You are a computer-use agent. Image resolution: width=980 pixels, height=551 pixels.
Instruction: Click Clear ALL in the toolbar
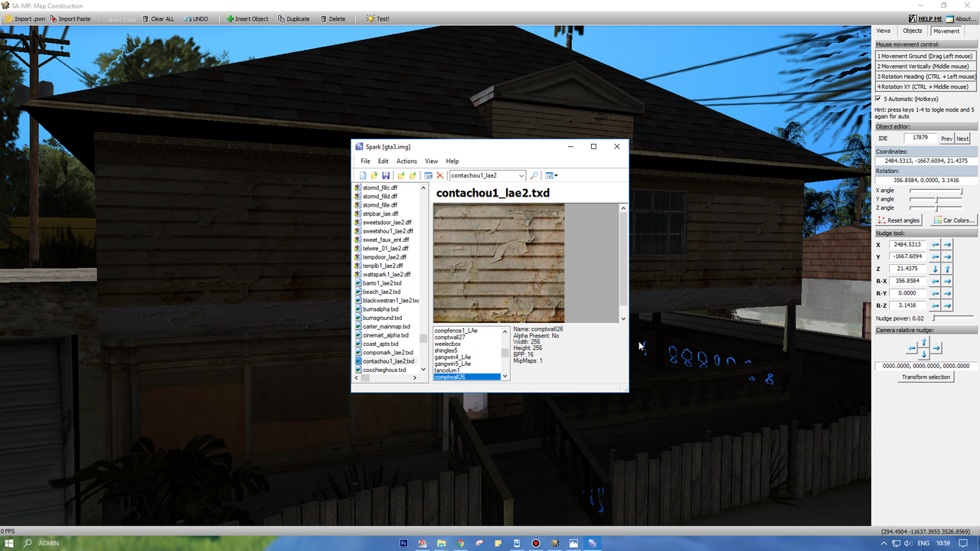158,18
